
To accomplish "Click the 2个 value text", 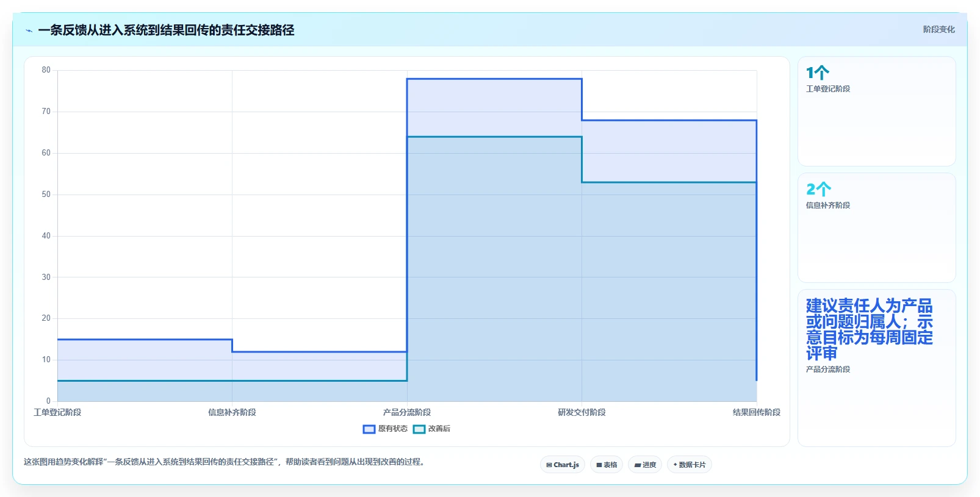I will [819, 189].
